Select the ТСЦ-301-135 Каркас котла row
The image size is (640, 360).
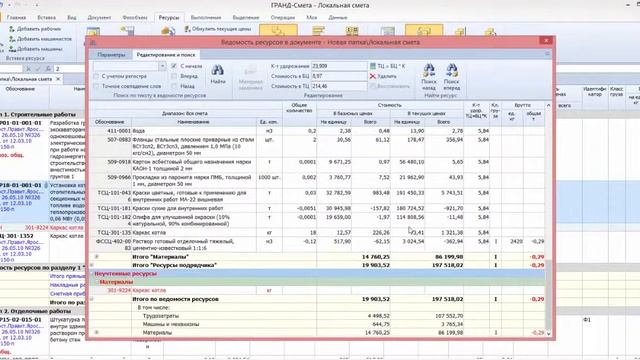click(x=317, y=232)
